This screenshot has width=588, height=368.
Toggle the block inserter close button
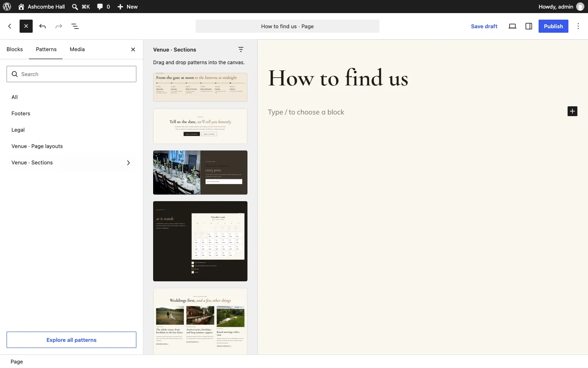[26, 26]
